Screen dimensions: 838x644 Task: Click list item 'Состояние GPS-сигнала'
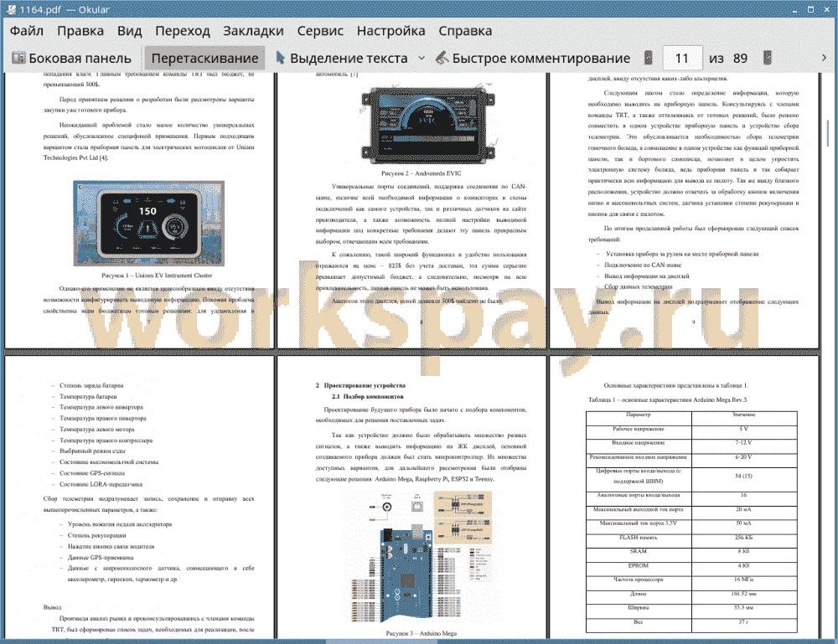click(92, 473)
